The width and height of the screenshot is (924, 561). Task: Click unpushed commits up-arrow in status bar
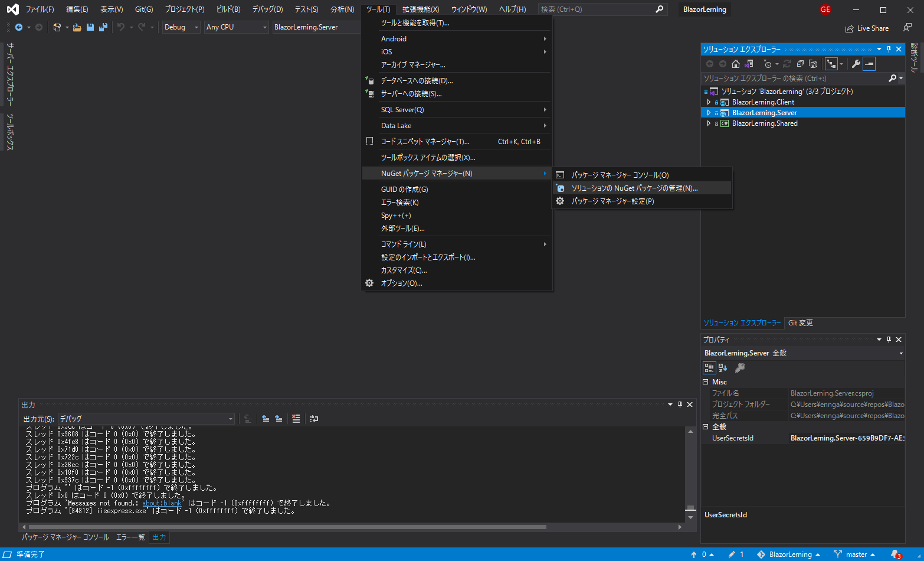click(702, 555)
